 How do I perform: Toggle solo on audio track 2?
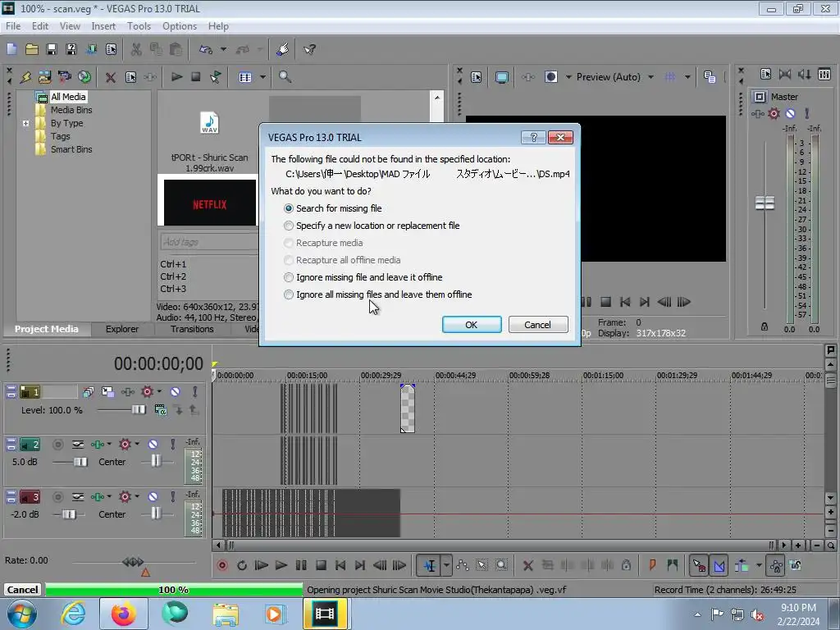(172, 444)
